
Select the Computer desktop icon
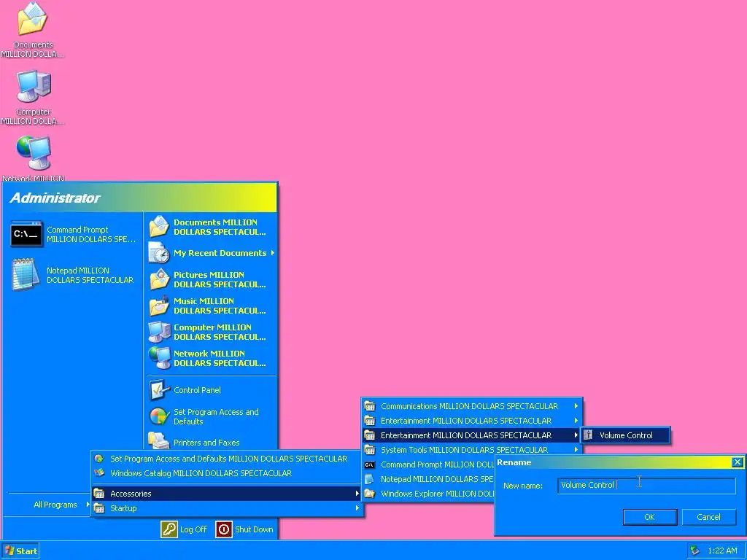click(34, 86)
